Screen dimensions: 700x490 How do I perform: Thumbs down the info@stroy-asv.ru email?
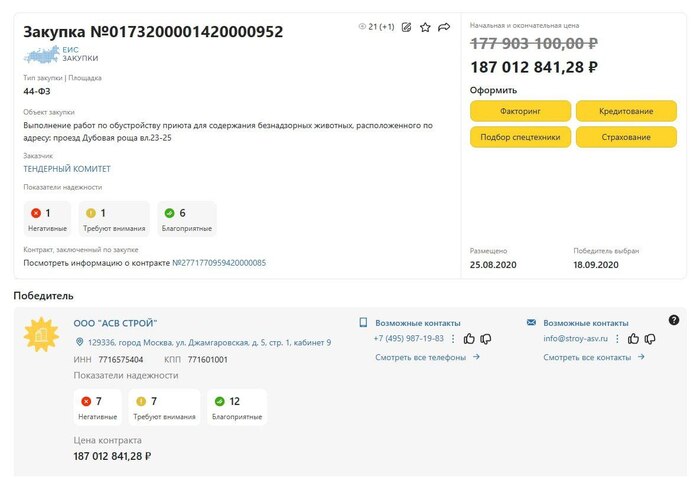pyautogui.click(x=650, y=339)
